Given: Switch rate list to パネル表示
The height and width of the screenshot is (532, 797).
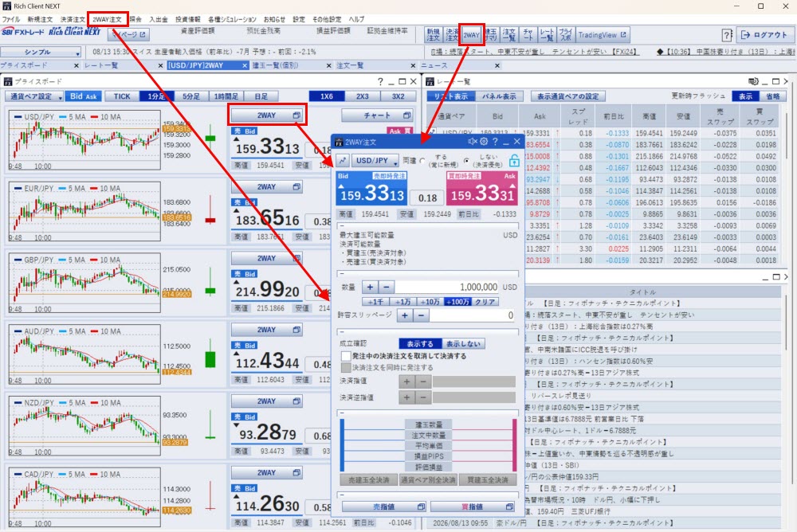Looking at the screenshot, I should click(x=499, y=96).
